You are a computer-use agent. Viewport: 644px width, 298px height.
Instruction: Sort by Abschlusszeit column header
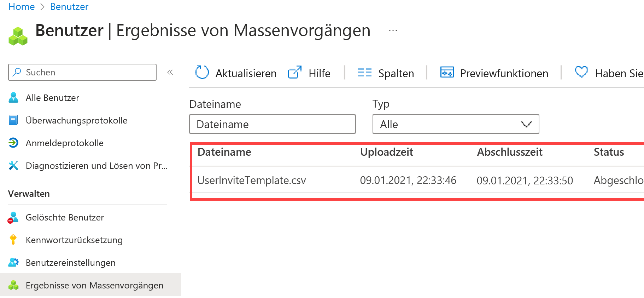tap(510, 152)
